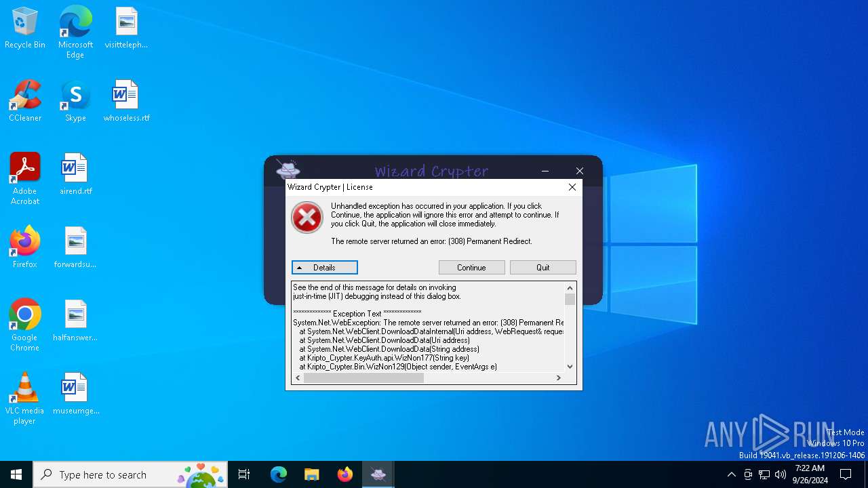The image size is (868, 488).
Task: Select airend.rtf document icon
Action: pos(75,175)
